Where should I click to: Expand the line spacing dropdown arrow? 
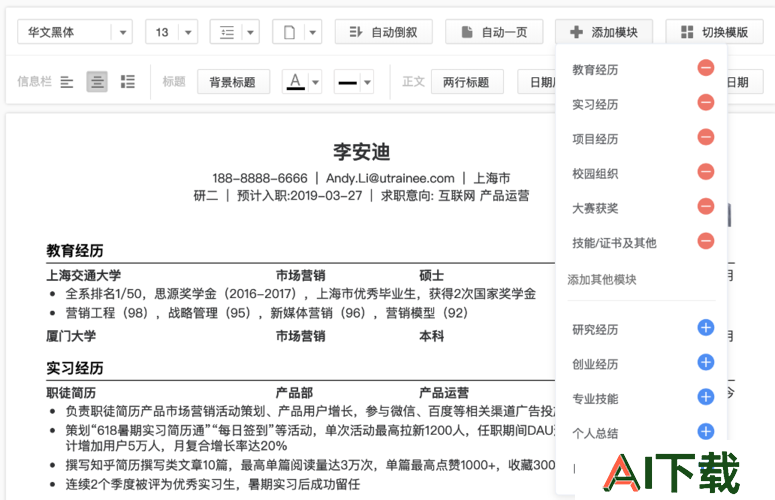(251, 33)
